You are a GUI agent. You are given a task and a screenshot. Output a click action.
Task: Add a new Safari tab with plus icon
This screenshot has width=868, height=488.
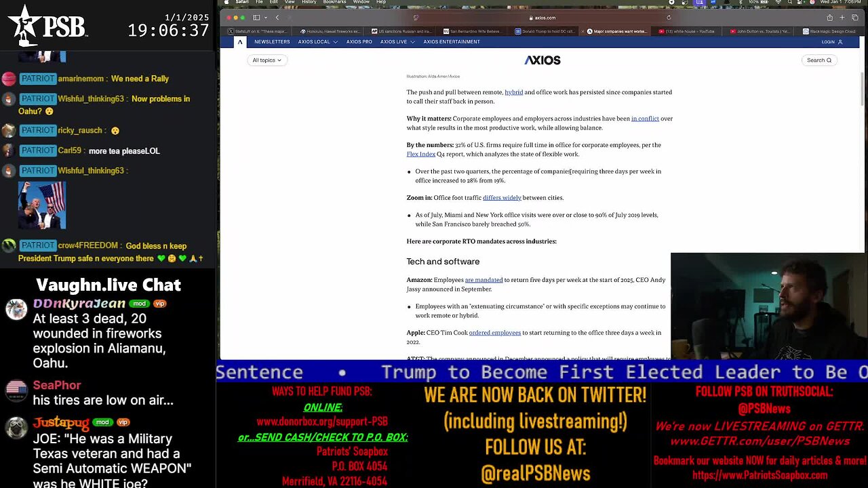click(842, 18)
